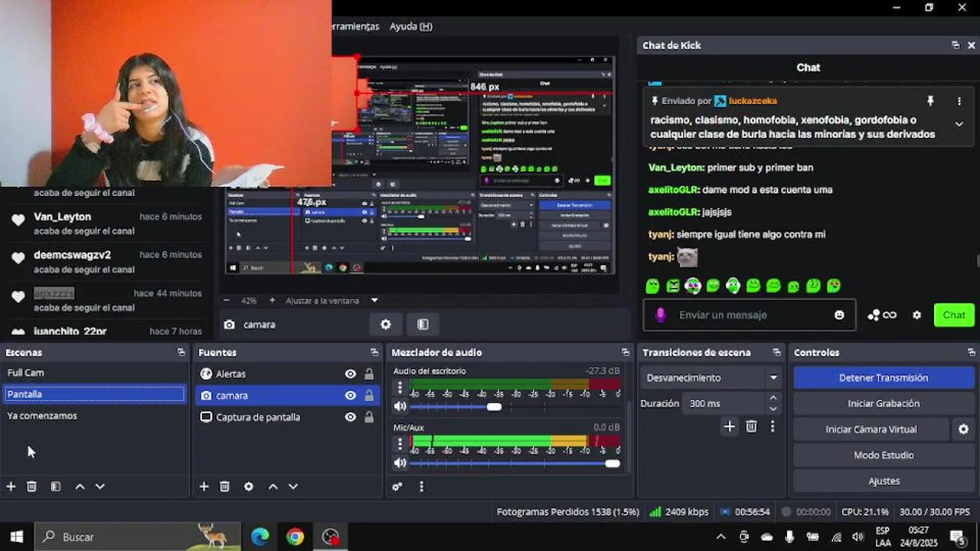
Task: Open audio mixer three-dot menu at bottom
Action: coord(421,486)
